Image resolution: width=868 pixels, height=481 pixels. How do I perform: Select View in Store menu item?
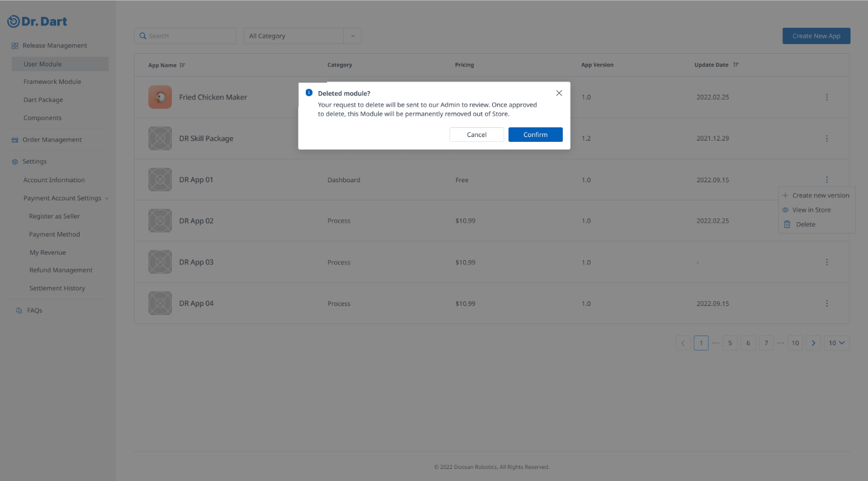click(811, 210)
